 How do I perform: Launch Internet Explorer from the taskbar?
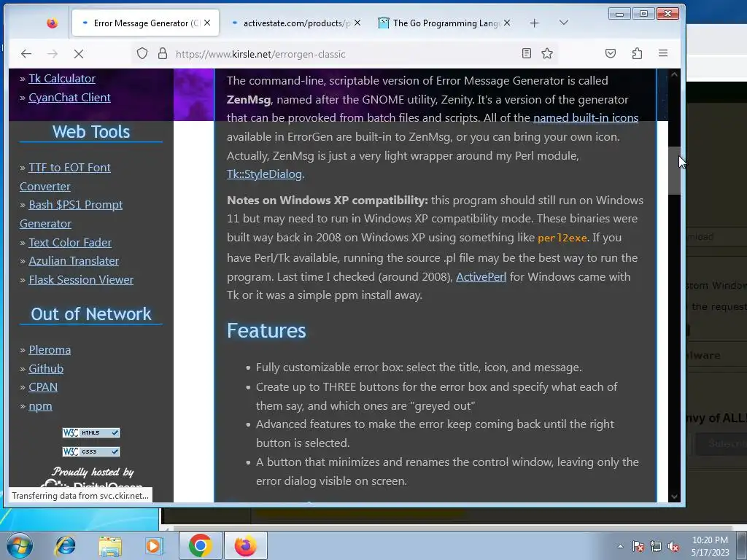[x=65, y=545]
